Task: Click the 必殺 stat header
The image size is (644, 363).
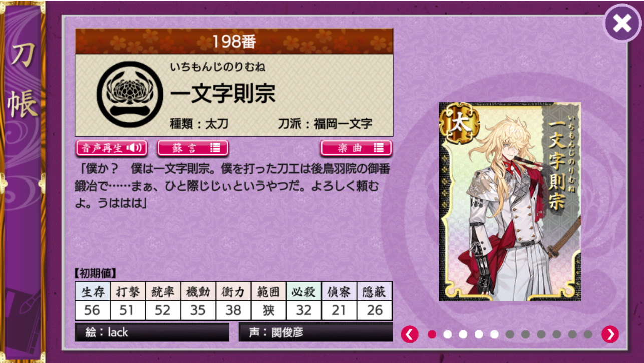Action: tap(303, 291)
